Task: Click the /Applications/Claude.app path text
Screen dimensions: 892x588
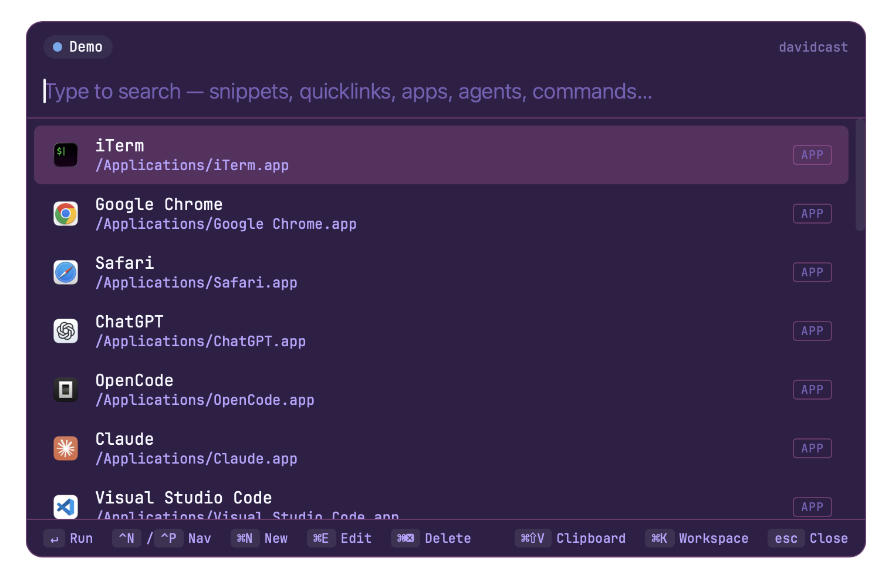Action: 197,459
